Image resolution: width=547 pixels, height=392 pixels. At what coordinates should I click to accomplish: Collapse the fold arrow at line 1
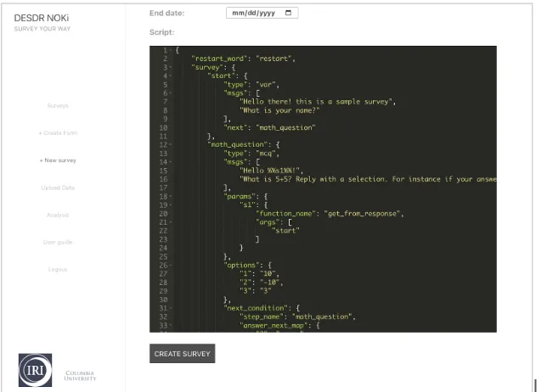[170, 50]
